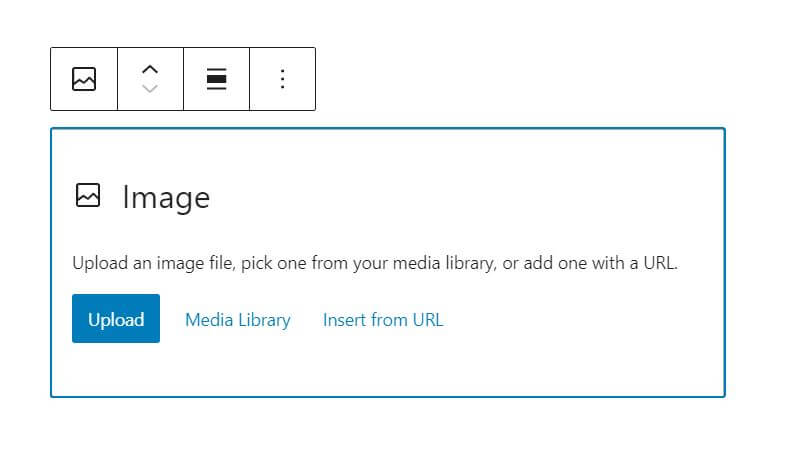Click the Image block type icon in toolbar
Screen dimensions: 806x465
[x=84, y=79]
